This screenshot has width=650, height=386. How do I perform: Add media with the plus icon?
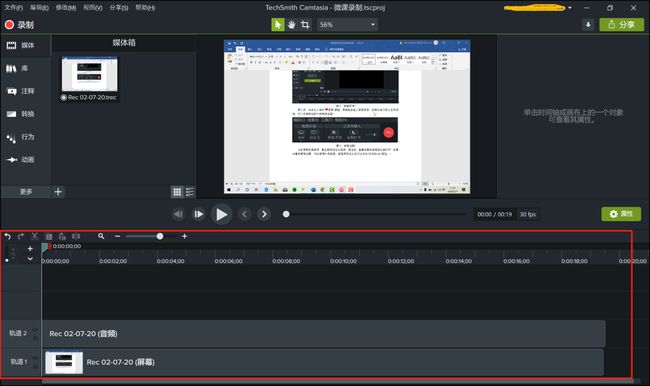coord(58,192)
